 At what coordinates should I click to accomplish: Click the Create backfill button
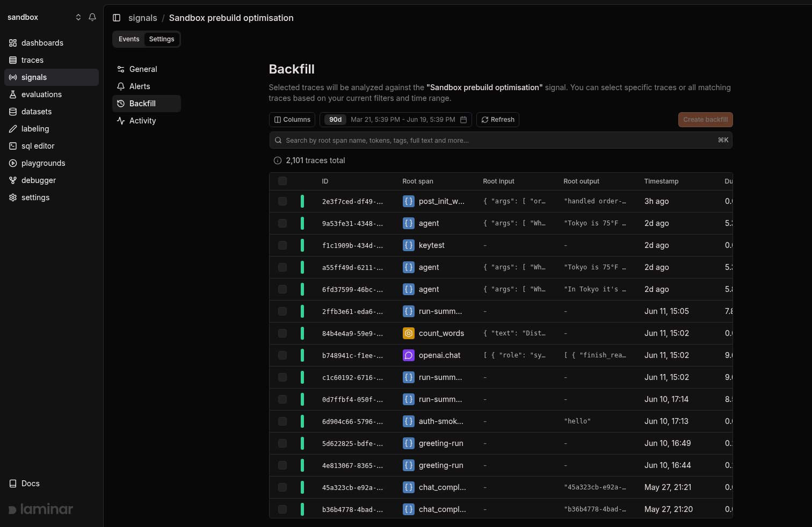pos(706,120)
